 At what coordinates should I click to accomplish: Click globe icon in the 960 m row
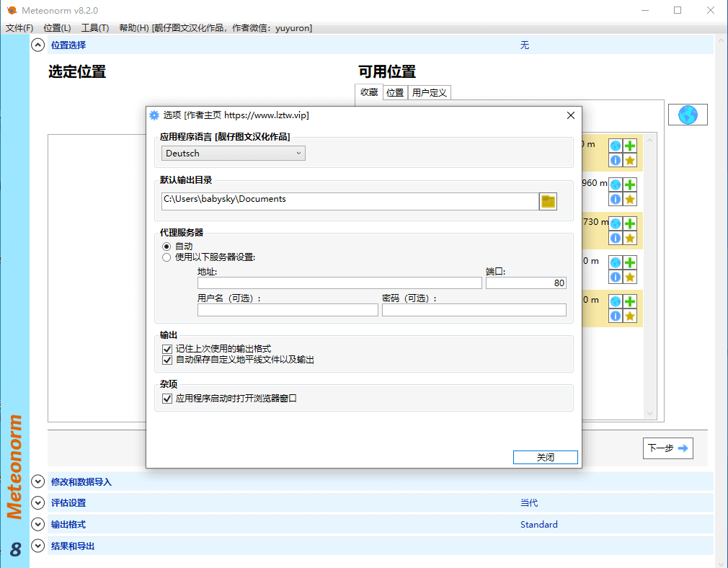pos(616,185)
